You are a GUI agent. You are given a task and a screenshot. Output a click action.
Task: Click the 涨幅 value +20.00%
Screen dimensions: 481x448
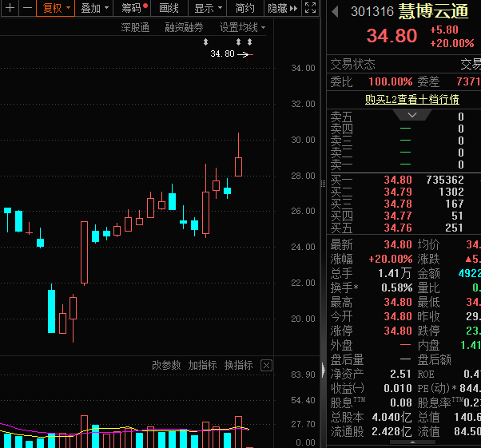(390, 259)
